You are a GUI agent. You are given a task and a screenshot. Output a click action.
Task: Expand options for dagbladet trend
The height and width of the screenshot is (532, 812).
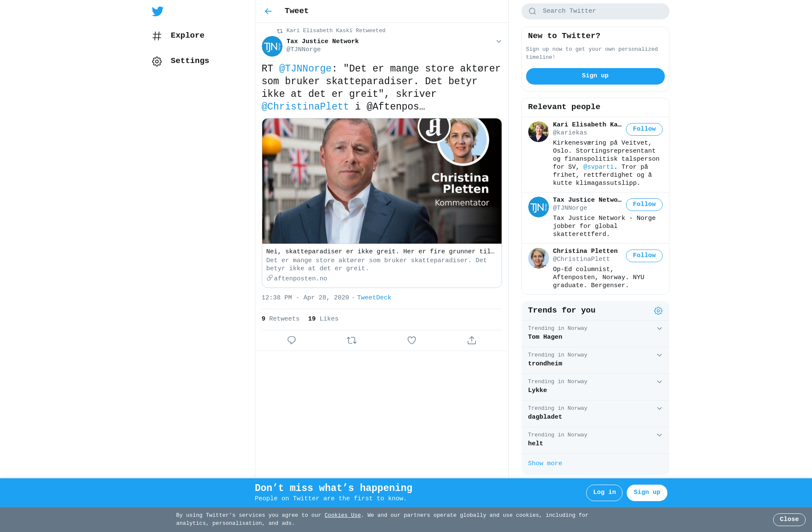[659, 409]
